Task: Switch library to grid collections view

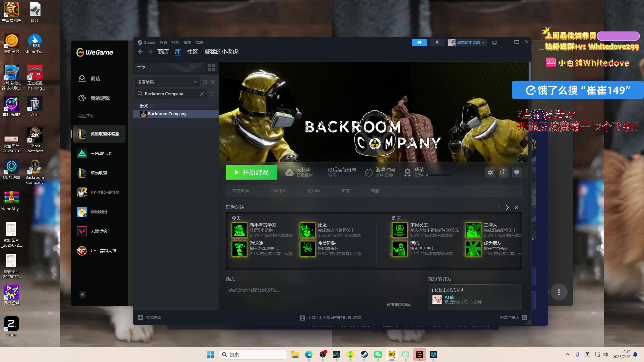Action: [212, 67]
